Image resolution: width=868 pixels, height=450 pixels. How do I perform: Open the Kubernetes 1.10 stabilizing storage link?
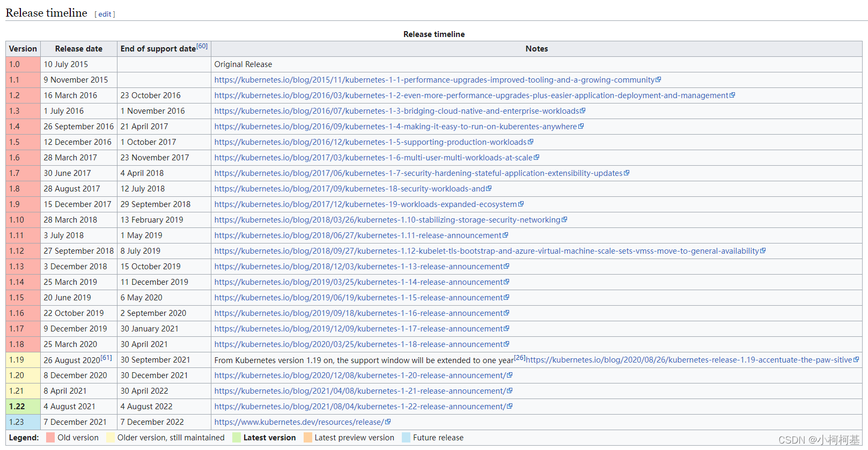coord(387,220)
